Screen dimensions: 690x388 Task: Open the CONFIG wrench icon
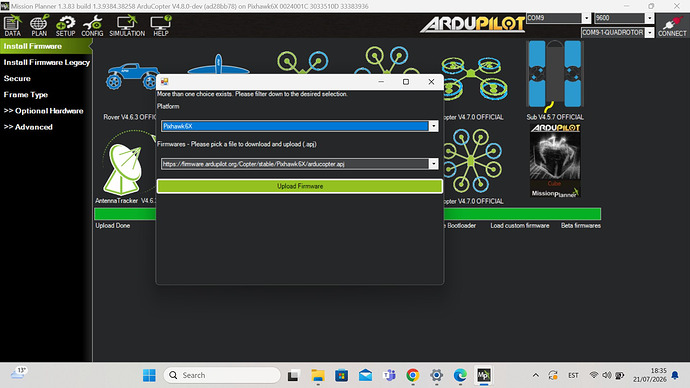pyautogui.click(x=92, y=26)
